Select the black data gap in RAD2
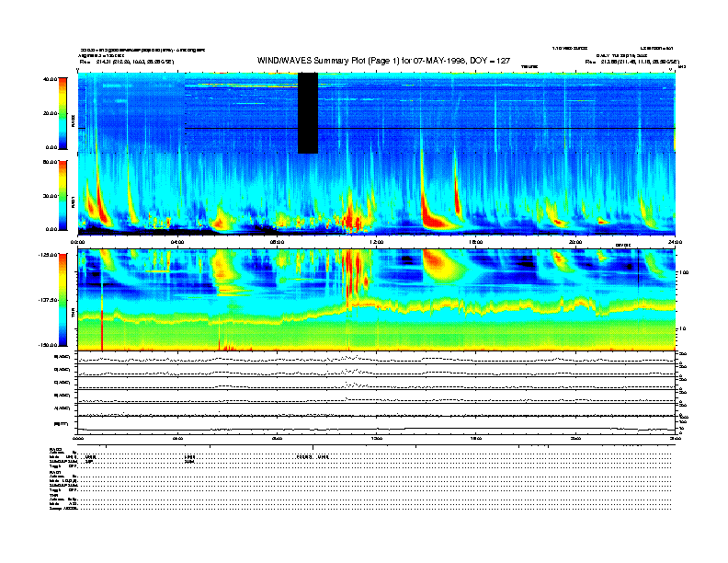Viewport: 728px width, 563px height. tap(308, 112)
